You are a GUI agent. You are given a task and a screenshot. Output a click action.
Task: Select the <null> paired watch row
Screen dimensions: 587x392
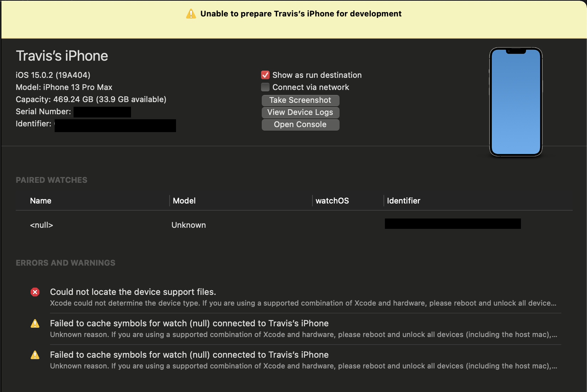point(294,225)
